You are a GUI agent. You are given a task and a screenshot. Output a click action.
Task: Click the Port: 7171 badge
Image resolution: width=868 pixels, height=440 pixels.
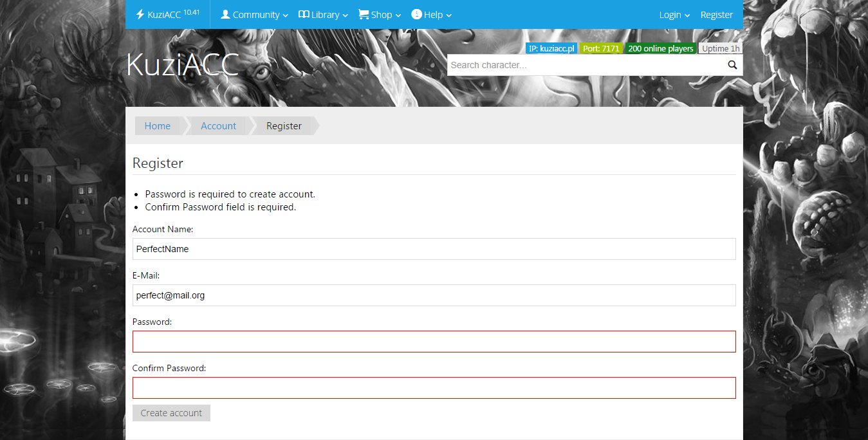coord(601,48)
